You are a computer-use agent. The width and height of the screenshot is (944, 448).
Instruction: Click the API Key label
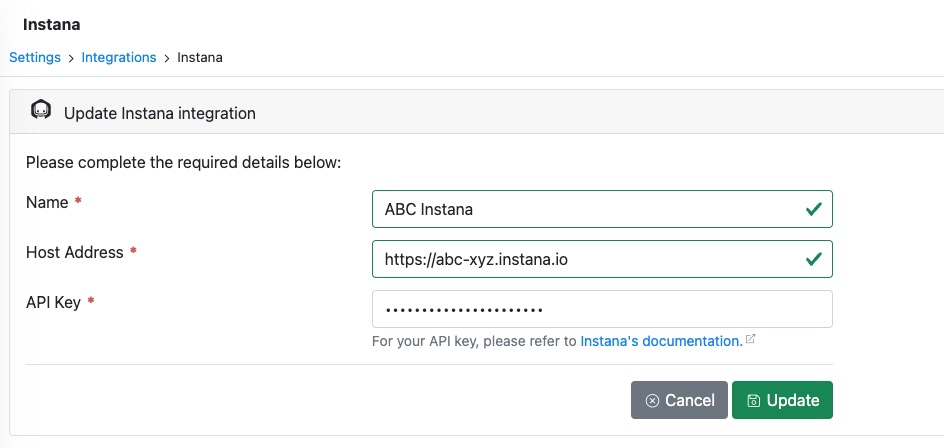click(53, 302)
